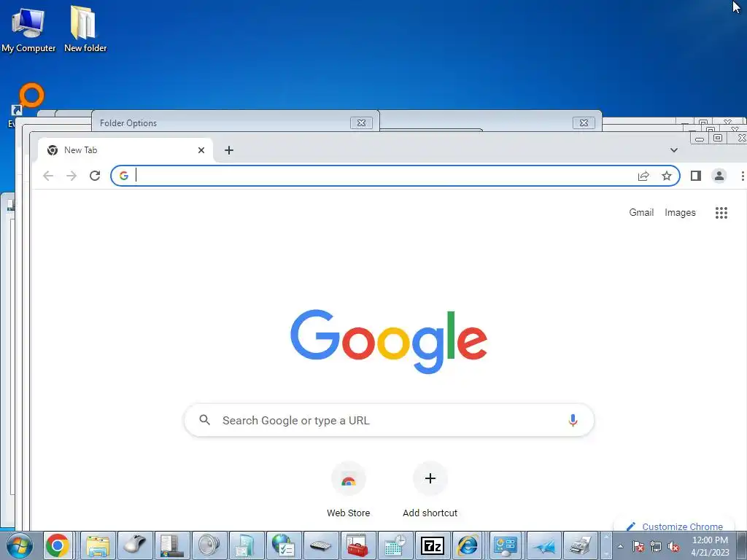Open the Chrome three-dot menu
Viewport: 747px width, 560px height.
(742, 176)
